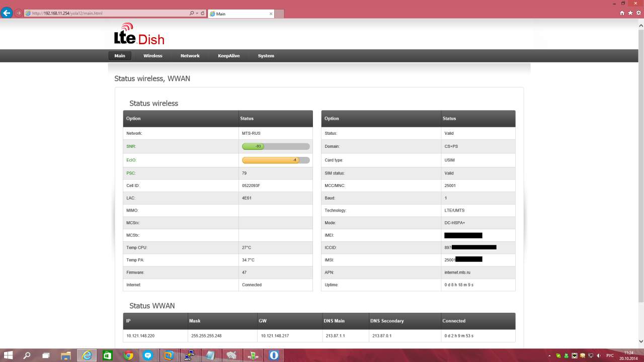Open the blue chat bubble taskbar app
The width and height of the screenshot is (644, 362).
pyautogui.click(x=148, y=355)
